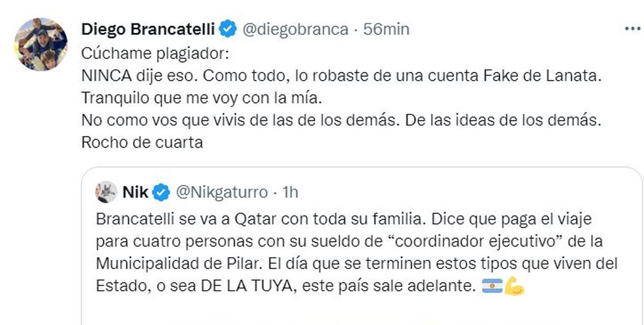Click the verified badge beside Nik

[162, 191]
